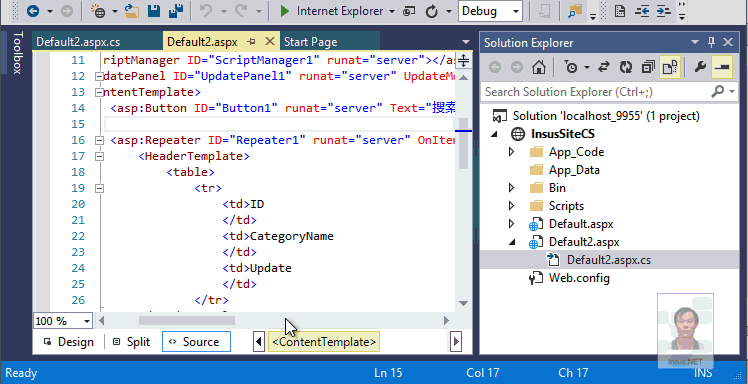This screenshot has width=748, height=384.
Task: Close the Default2.aspx tab
Action: tap(270, 42)
